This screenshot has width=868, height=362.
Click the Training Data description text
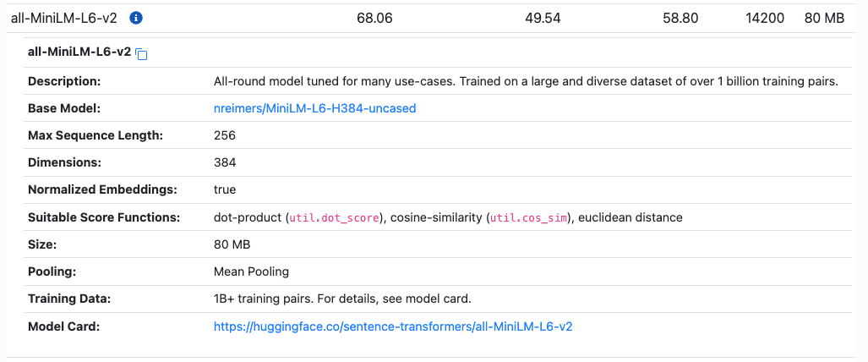[x=341, y=299]
